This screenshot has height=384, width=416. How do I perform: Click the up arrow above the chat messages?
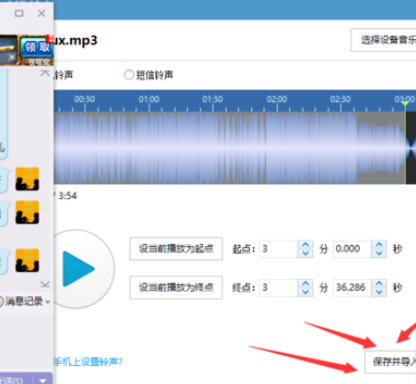pos(45,73)
